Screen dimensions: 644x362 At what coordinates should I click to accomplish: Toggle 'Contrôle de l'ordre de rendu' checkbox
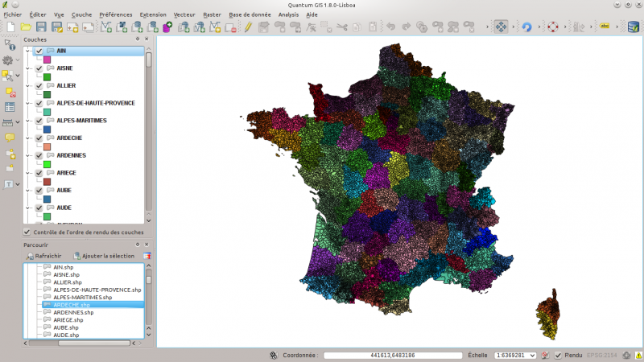(27, 232)
